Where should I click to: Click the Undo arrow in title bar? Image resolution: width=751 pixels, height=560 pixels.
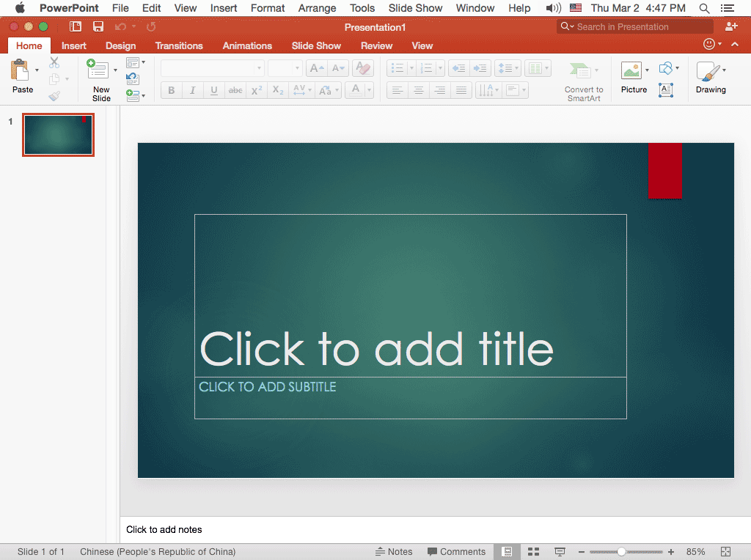120,27
